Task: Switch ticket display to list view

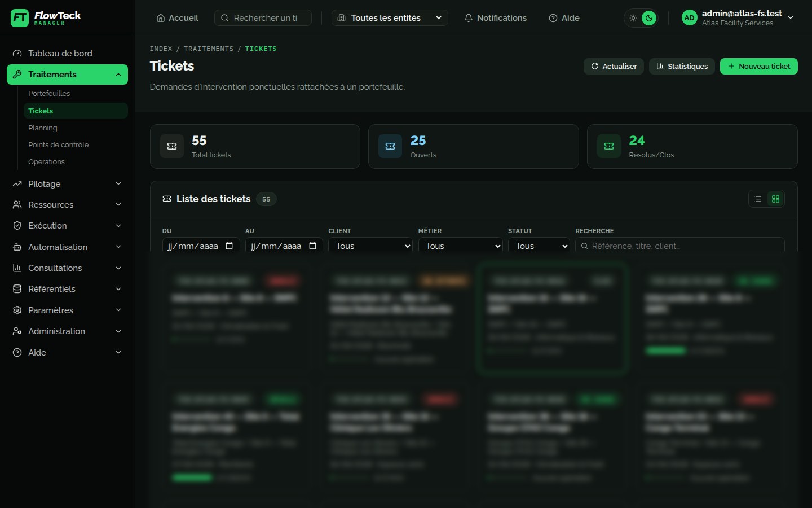Action: click(x=758, y=199)
